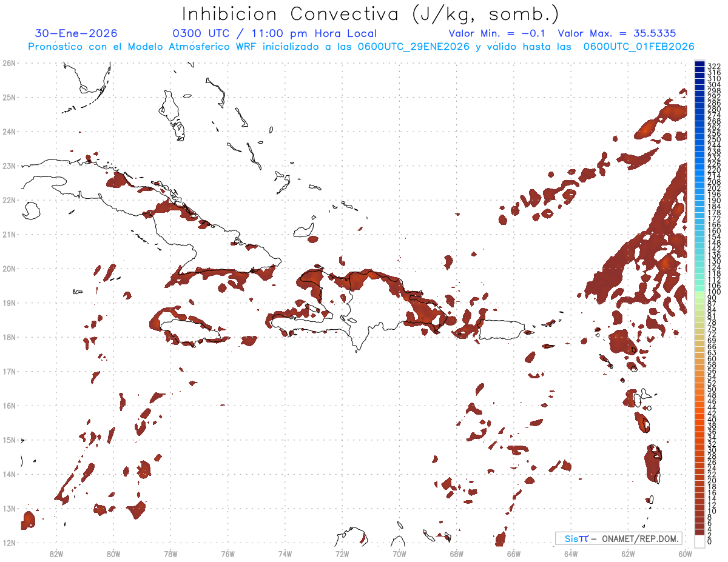Click the "64W" longitude label
Image resolution: width=728 pixels, height=562 pixels.
click(571, 554)
